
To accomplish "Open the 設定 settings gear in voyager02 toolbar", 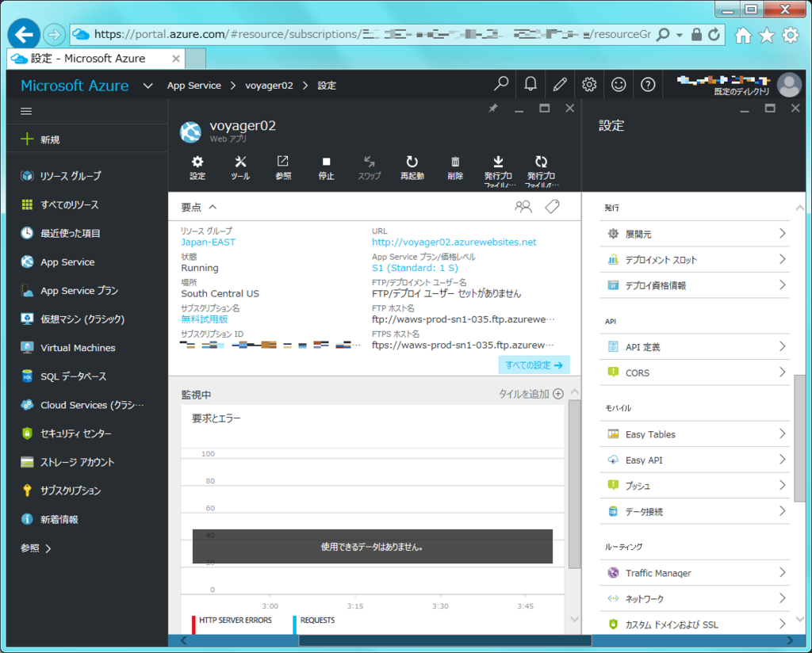I will (x=197, y=168).
